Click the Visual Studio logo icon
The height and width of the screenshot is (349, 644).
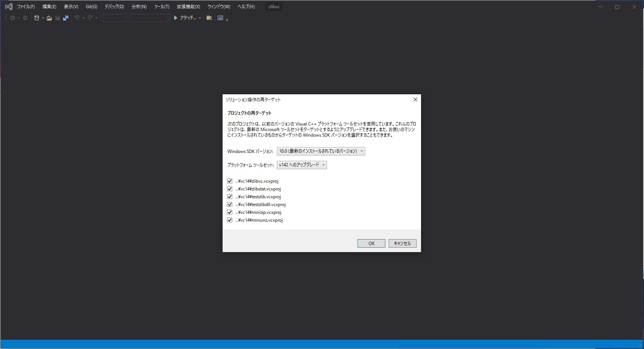[x=8, y=6]
